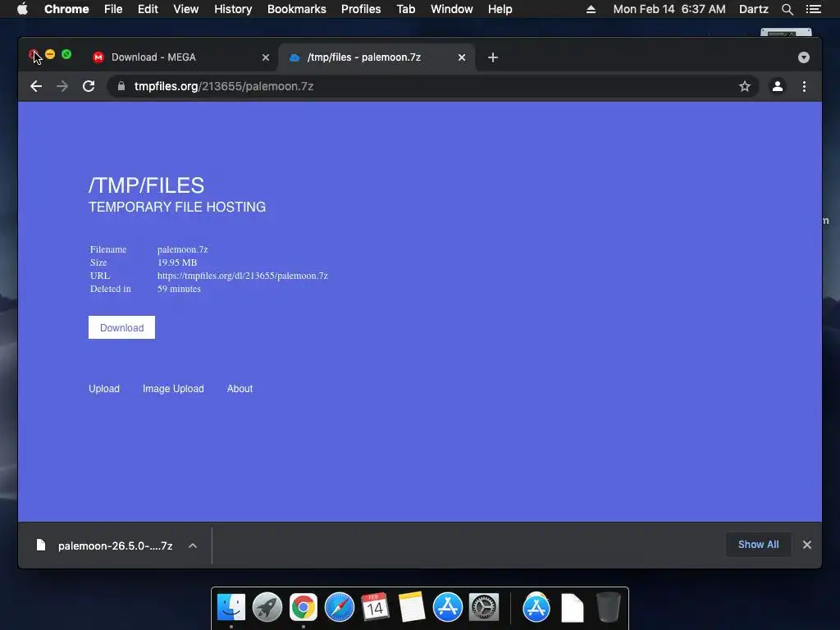Click the lock icon in address bar
Image resolution: width=840 pixels, height=630 pixels.
pyautogui.click(x=121, y=86)
